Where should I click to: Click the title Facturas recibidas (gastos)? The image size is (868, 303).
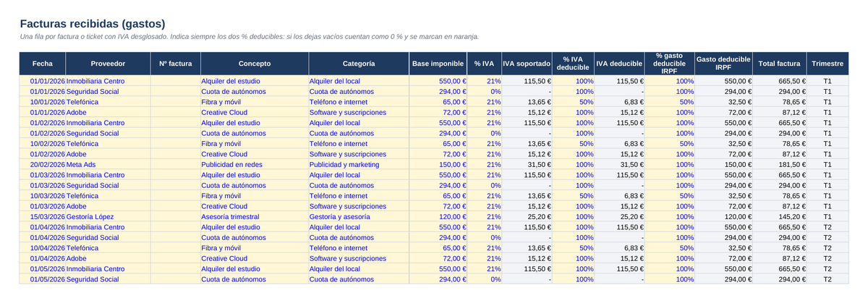pyautogui.click(x=93, y=24)
